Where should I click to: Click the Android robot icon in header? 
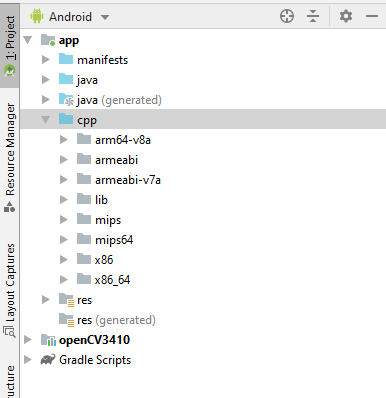point(37,16)
